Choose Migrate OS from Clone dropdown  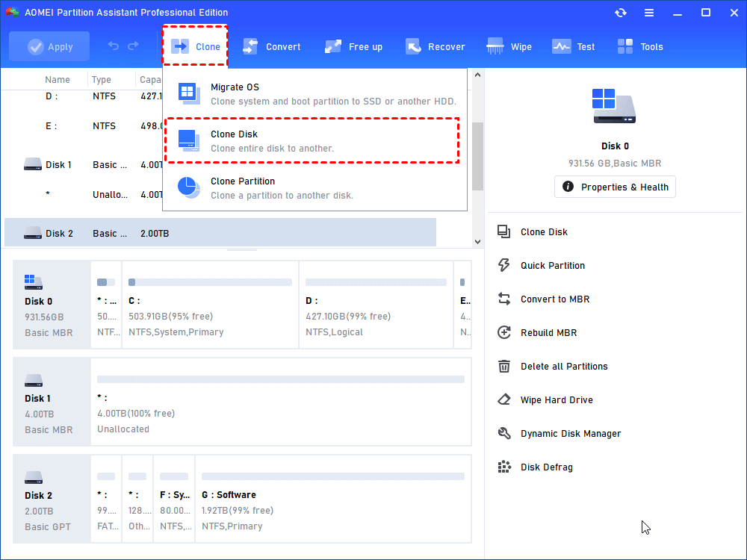point(314,94)
